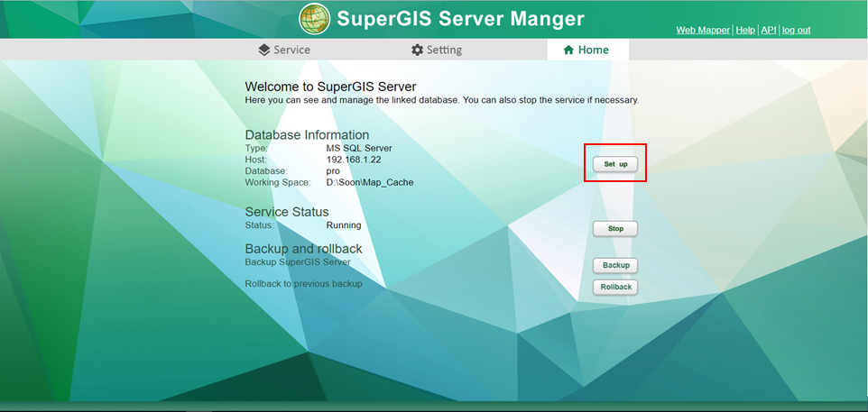Click the Database Information heading
Viewport: 868px width, 412px height.
click(x=308, y=135)
